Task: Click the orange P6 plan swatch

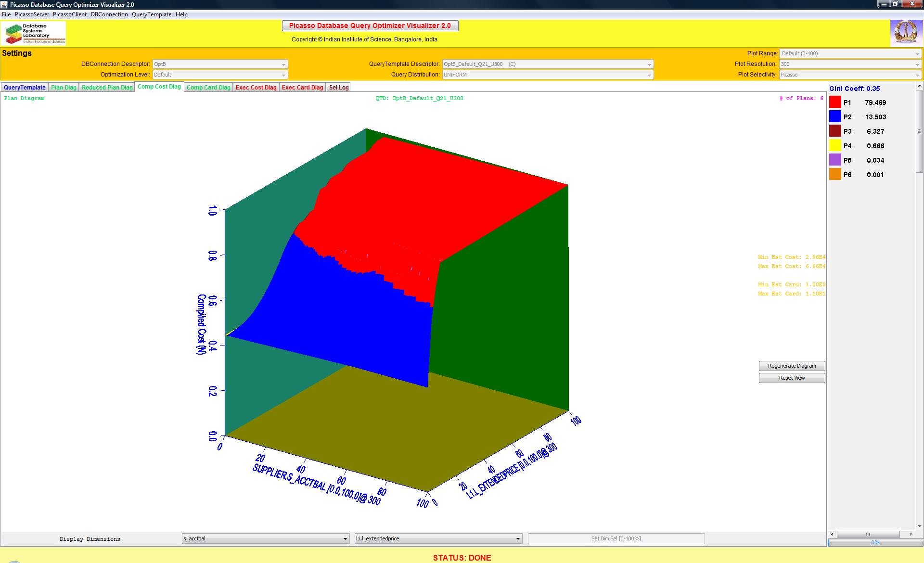Action: coord(835,174)
